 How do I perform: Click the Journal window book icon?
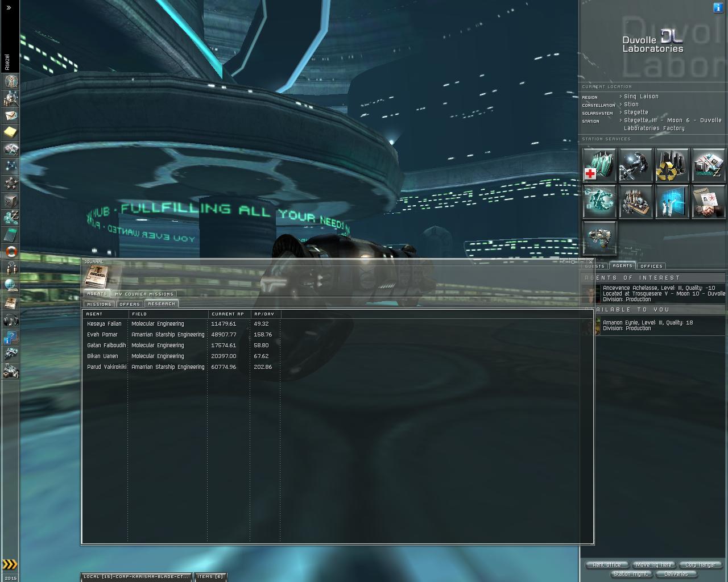96,276
